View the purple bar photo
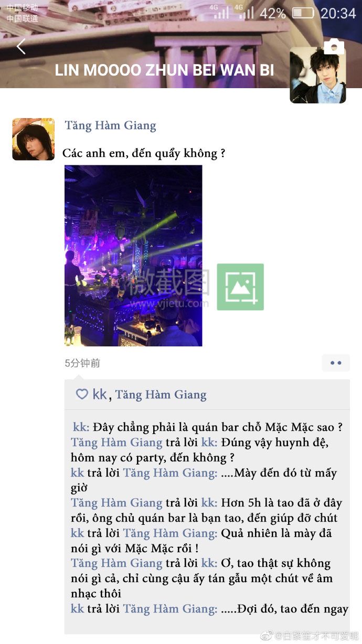The image size is (362, 644). (133, 256)
